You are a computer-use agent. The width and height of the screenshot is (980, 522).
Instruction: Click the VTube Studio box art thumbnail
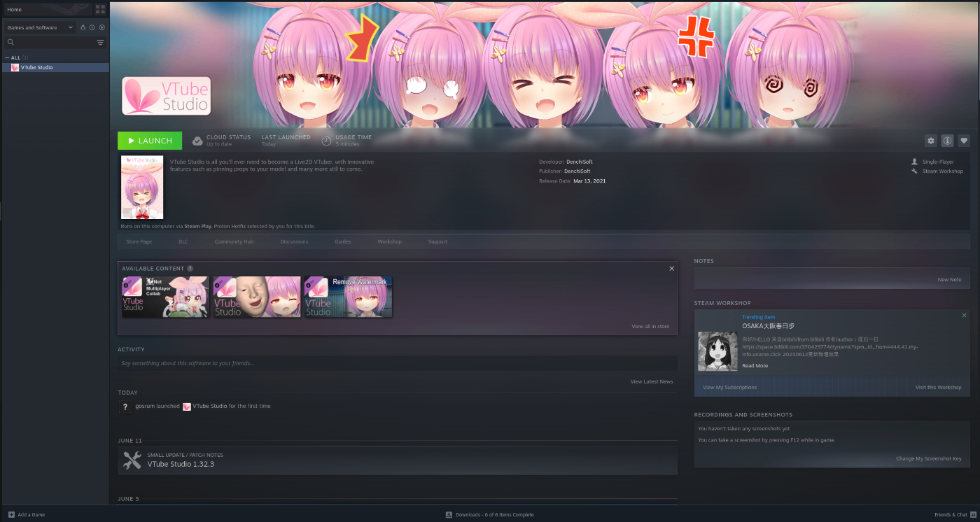pos(142,188)
